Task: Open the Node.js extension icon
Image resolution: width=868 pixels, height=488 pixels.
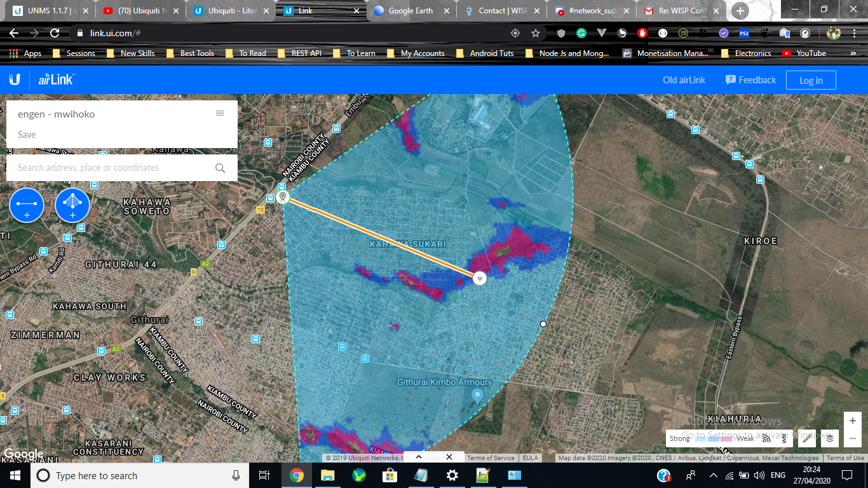Action: click(x=683, y=33)
